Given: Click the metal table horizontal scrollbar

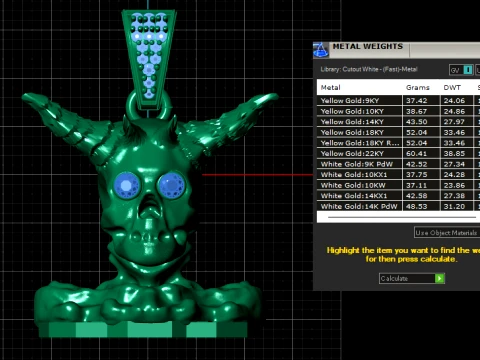Looking at the screenshot, I should [402, 217].
